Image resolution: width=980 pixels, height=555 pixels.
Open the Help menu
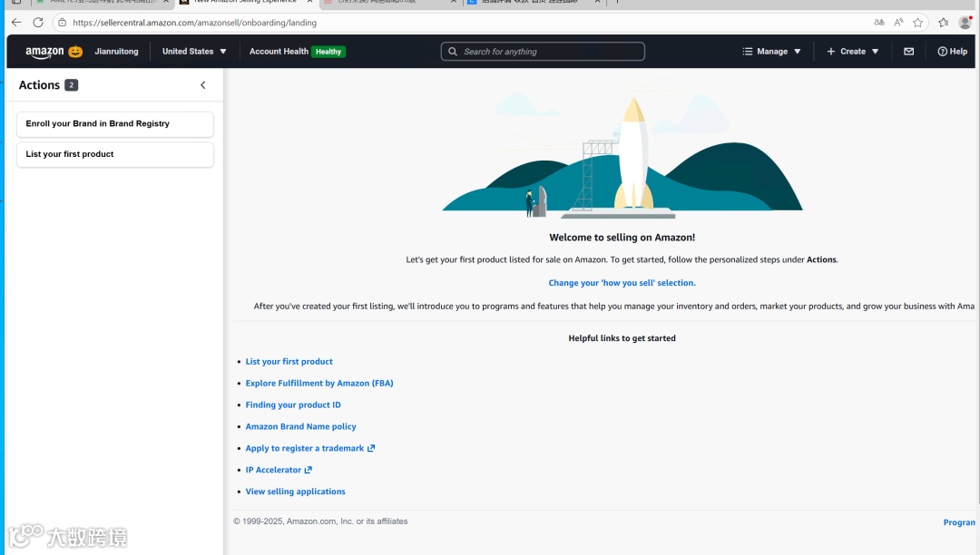pos(952,51)
